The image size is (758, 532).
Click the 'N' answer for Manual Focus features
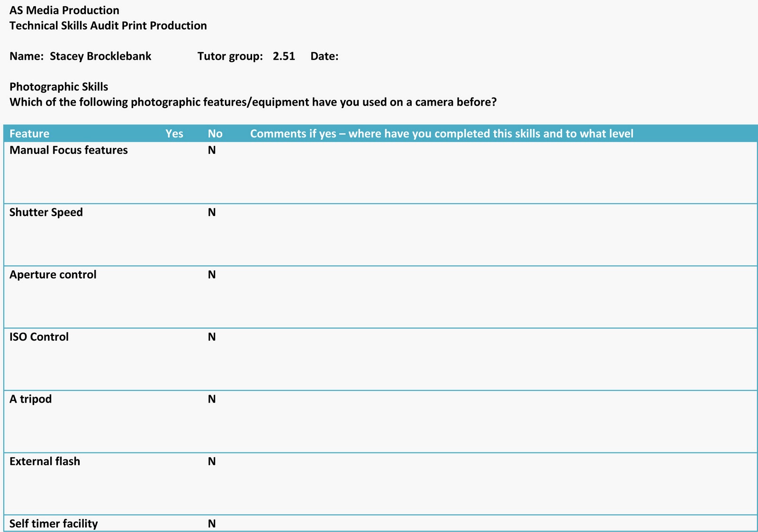point(212,150)
